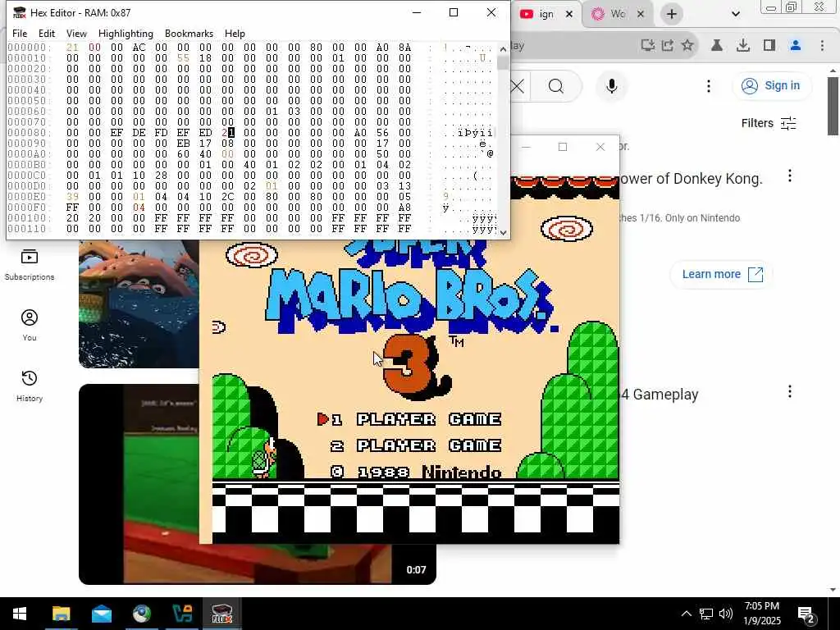The image size is (840, 630).
Task: Open the You section in sidebar
Action: 30,325
